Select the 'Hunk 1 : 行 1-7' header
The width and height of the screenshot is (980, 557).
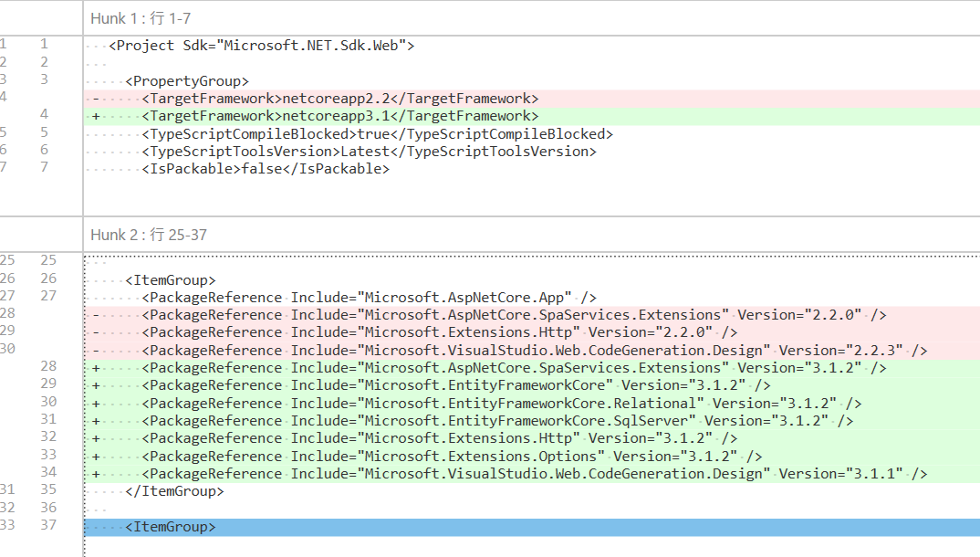coord(141,19)
